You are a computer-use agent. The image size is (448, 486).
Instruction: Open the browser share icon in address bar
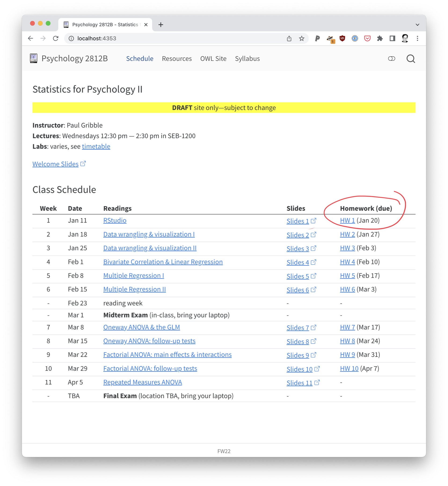(x=289, y=38)
